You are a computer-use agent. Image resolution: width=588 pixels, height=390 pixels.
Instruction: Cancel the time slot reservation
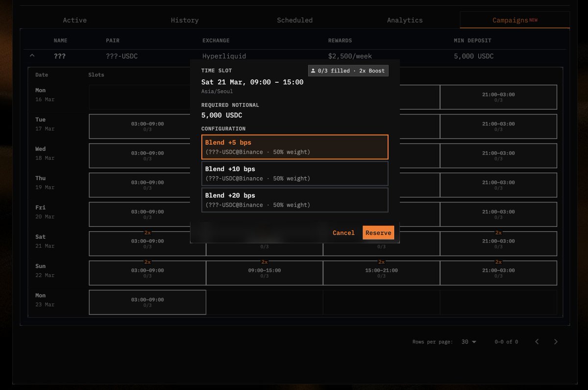343,233
